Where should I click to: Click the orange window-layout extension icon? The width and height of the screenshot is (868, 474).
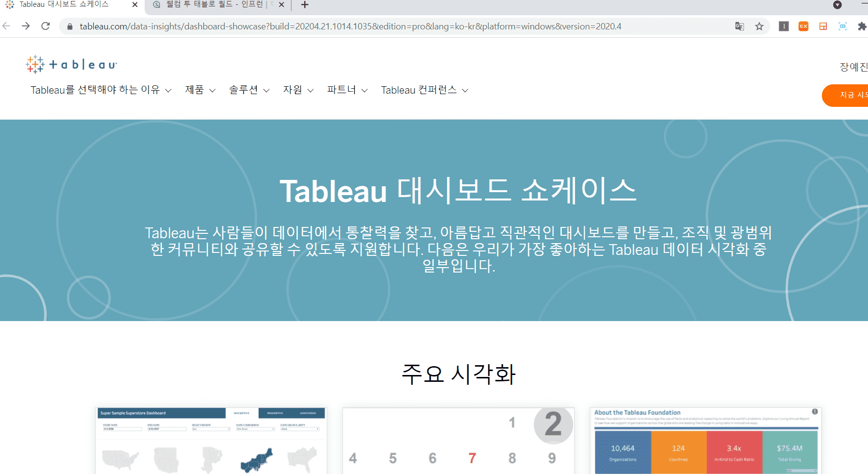tap(823, 26)
